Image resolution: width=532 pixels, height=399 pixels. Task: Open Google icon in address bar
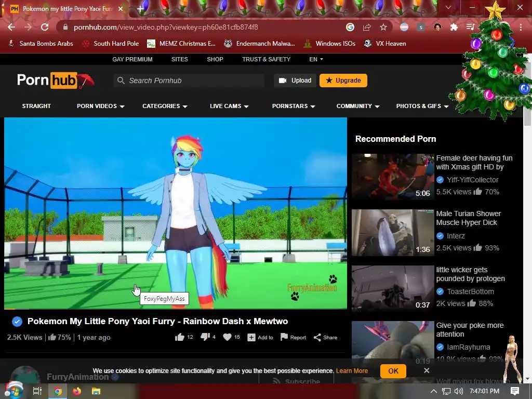tap(350, 27)
